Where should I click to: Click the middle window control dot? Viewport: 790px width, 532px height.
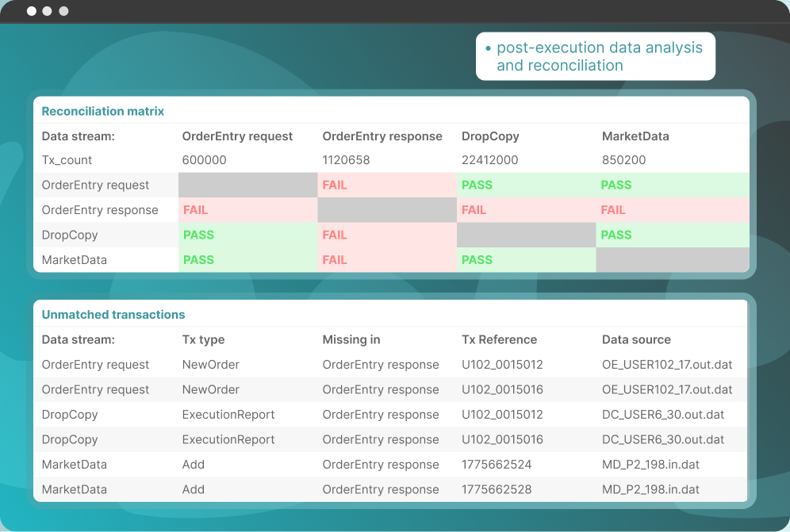(x=48, y=11)
